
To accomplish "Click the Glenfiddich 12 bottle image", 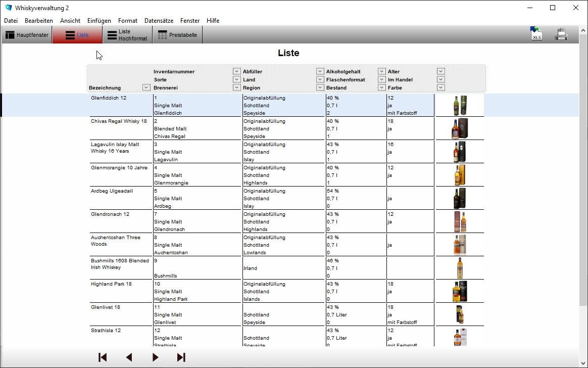I will point(459,105).
